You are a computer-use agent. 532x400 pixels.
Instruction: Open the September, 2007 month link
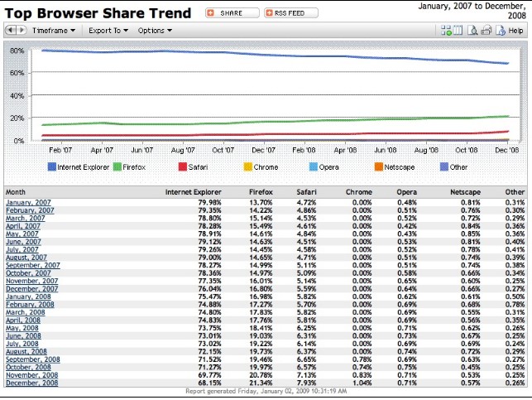tap(33, 265)
